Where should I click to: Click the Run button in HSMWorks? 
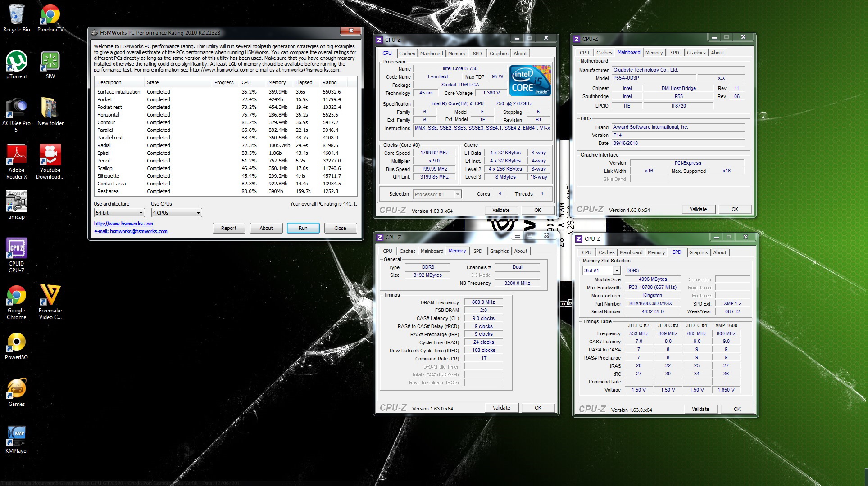[x=303, y=228]
